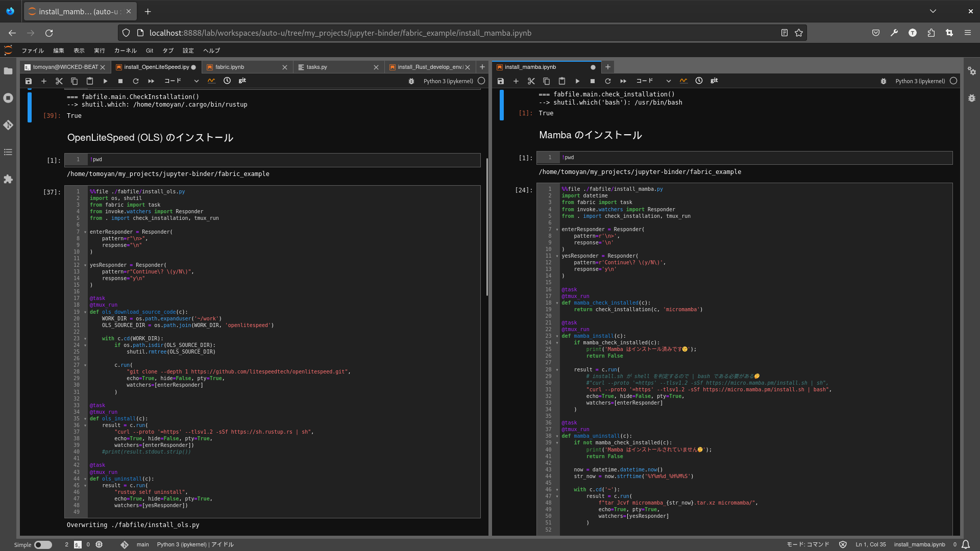The width and height of the screenshot is (980, 551).
Task: Click git button in left notebook toolbar
Action: click(x=242, y=81)
